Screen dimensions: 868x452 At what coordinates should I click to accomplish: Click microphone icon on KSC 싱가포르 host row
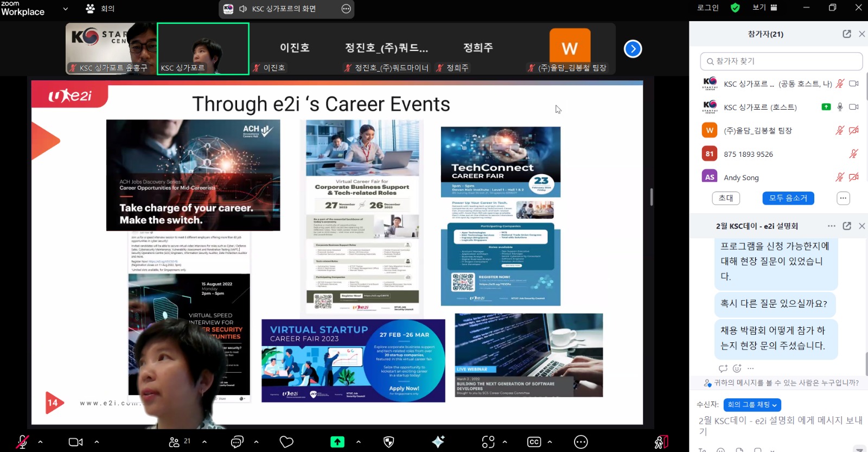pyautogui.click(x=840, y=107)
